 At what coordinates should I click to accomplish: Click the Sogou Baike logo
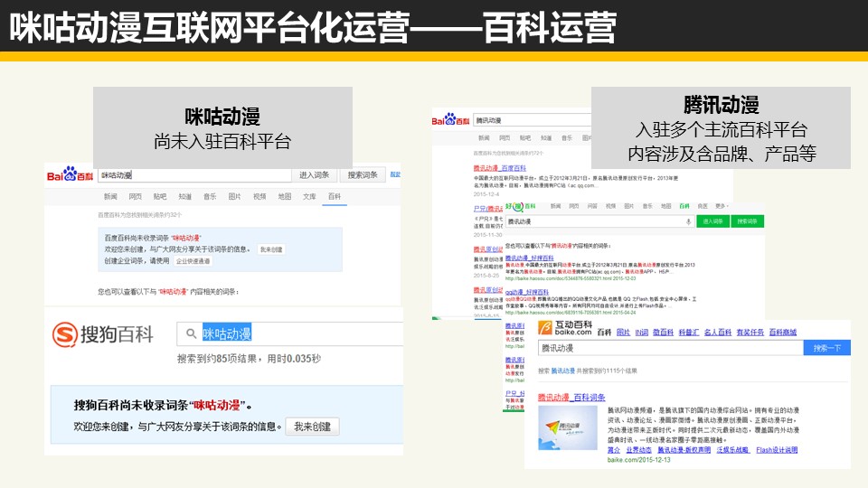102,334
